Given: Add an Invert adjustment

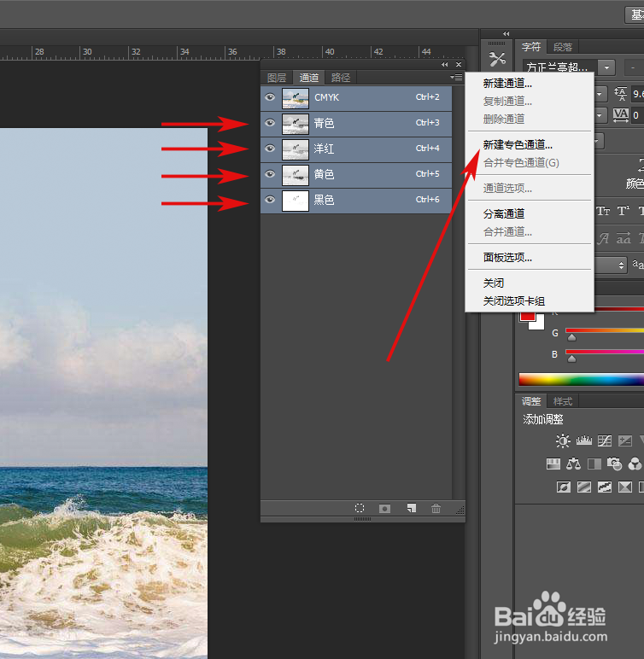Looking at the screenshot, I should 563,487.
